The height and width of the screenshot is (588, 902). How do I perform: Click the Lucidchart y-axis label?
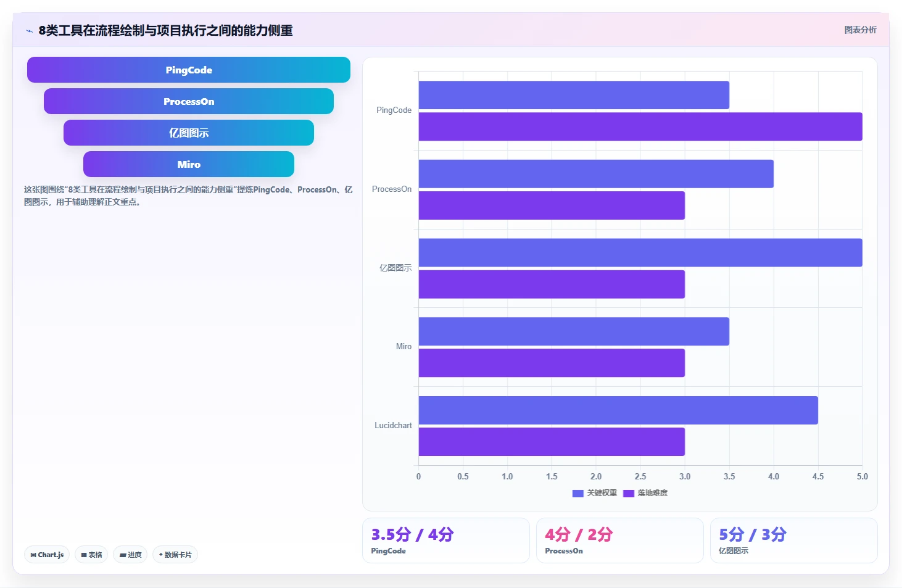(x=393, y=426)
